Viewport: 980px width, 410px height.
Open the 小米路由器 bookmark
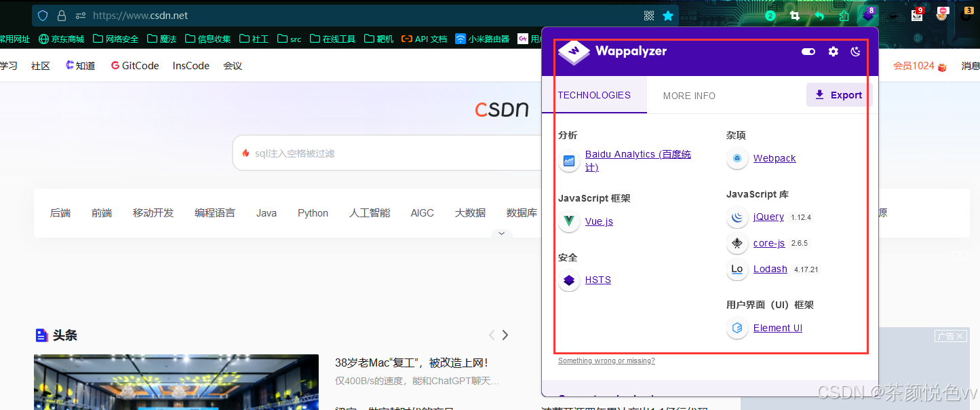tap(482, 39)
